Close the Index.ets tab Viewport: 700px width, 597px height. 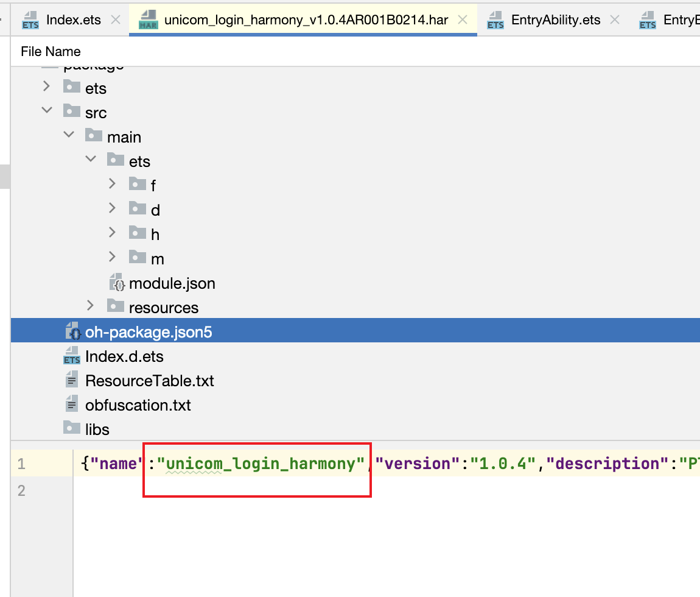[x=116, y=20]
